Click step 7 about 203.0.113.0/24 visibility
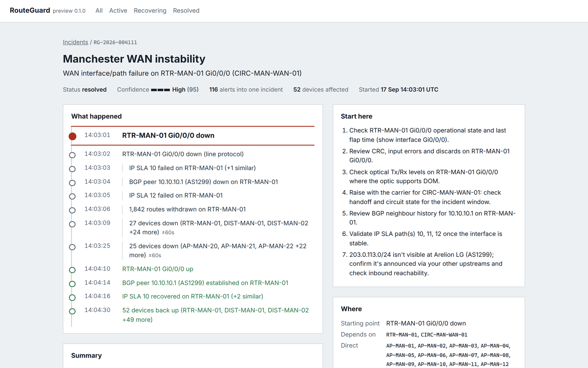This screenshot has width=588, height=368. pos(426,264)
